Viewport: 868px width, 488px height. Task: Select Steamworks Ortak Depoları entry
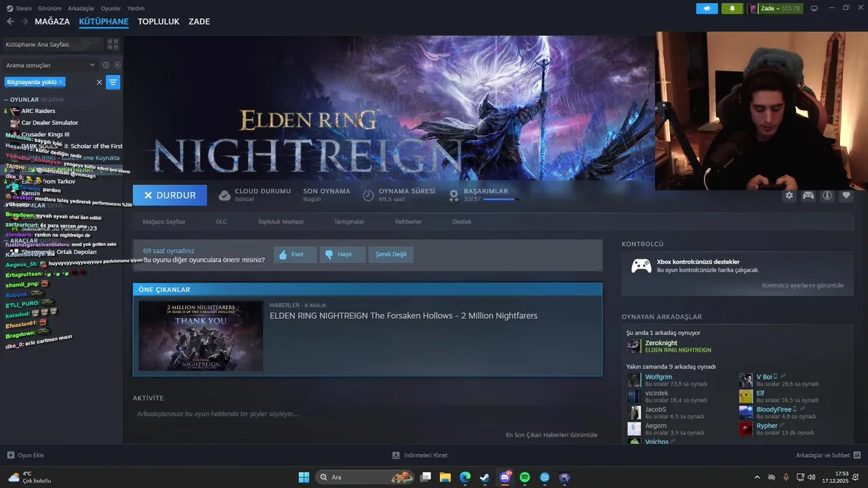58,252
